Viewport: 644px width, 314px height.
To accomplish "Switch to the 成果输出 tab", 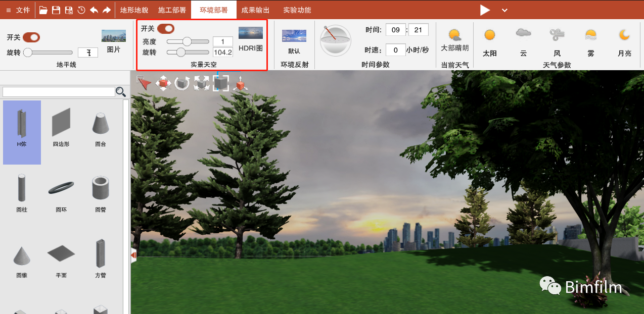I will [x=255, y=10].
